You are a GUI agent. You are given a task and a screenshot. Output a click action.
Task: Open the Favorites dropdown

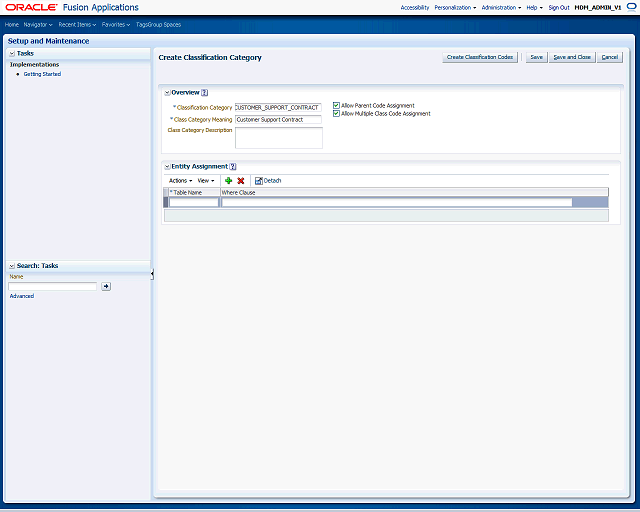click(116, 24)
